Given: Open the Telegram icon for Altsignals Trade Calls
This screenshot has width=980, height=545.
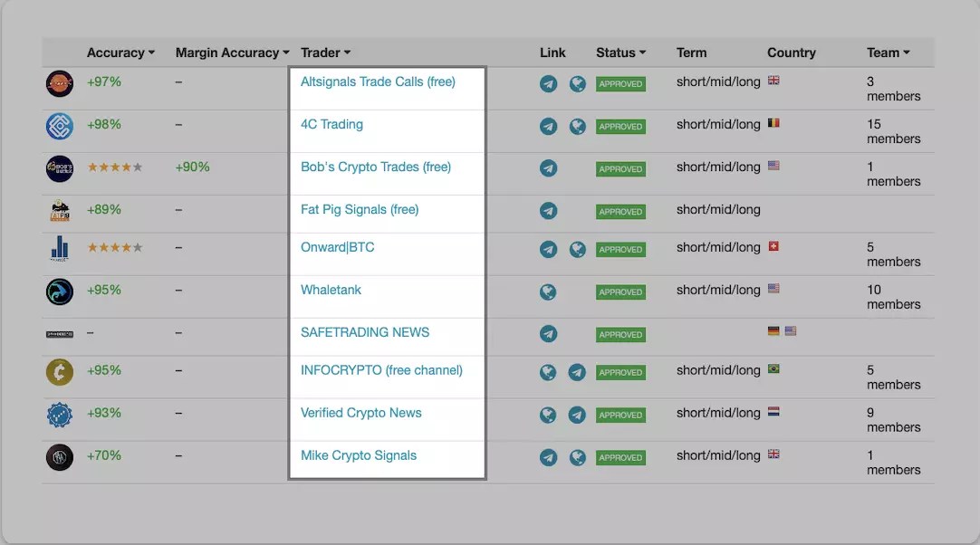Looking at the screenshot, I should (548, 83).
